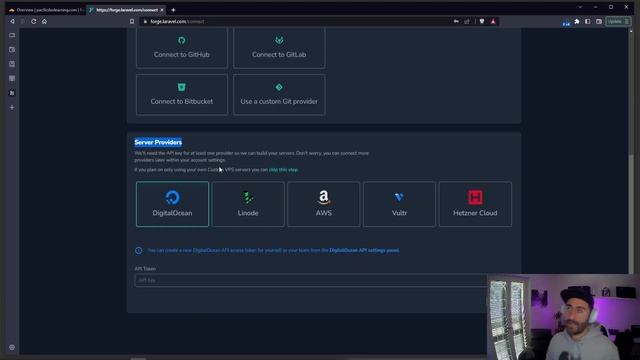Screen dimensions: 640x360
Task: Click the blue badge extension icon in toolbar
Action: click(x=566, y=24)
